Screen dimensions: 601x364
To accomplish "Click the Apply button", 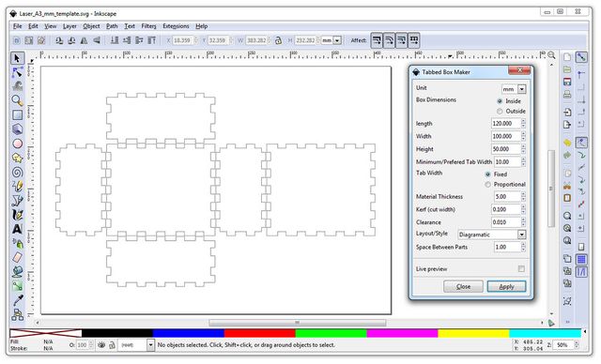I will coord(506,286).
